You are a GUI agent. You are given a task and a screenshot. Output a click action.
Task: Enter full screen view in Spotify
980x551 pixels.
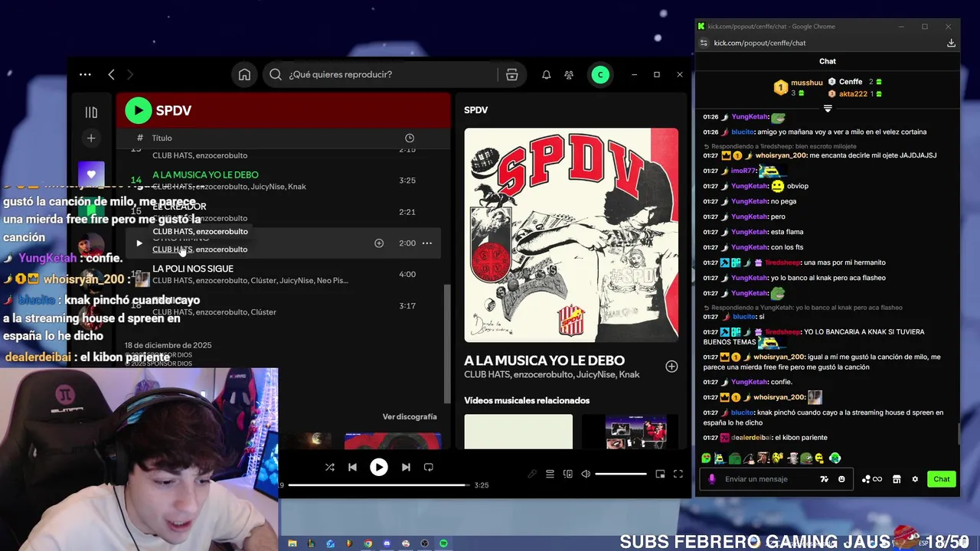678,474
